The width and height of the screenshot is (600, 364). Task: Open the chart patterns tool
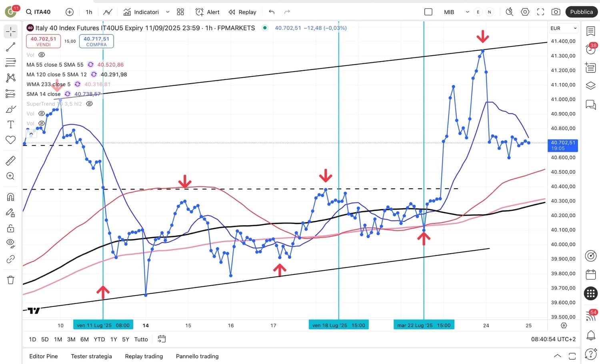tap(11, 78)
